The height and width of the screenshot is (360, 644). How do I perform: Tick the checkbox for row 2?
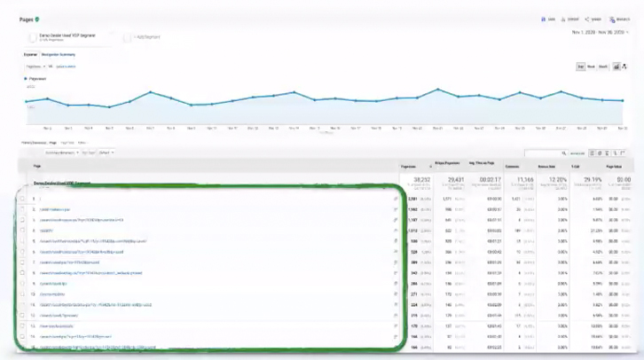[22, 209]
